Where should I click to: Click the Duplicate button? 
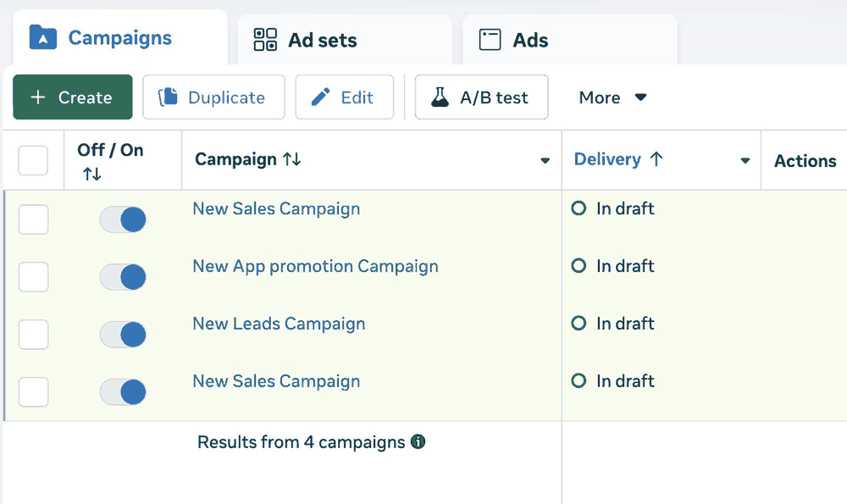click(x=214, y=97)
